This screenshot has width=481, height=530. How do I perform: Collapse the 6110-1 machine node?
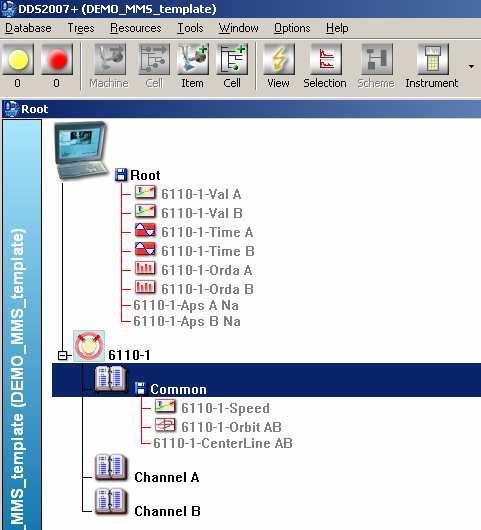click(x=63, y=356)
